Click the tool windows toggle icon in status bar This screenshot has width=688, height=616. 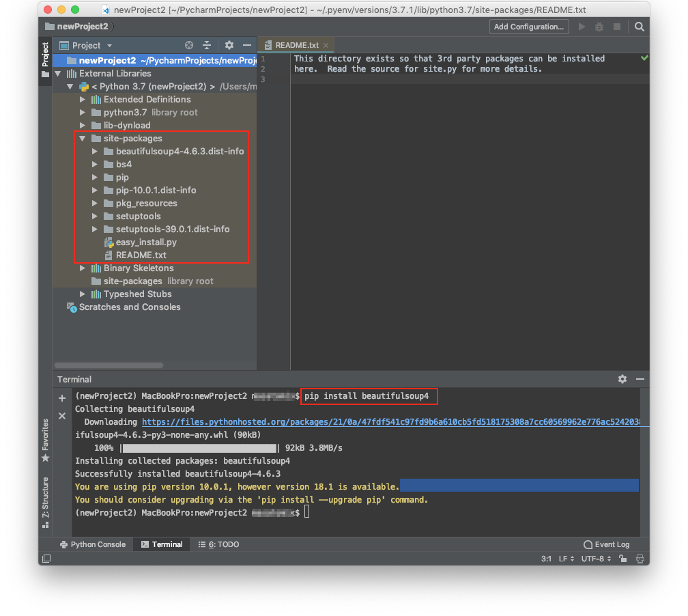pyautogui.click(x=46, y=559)
